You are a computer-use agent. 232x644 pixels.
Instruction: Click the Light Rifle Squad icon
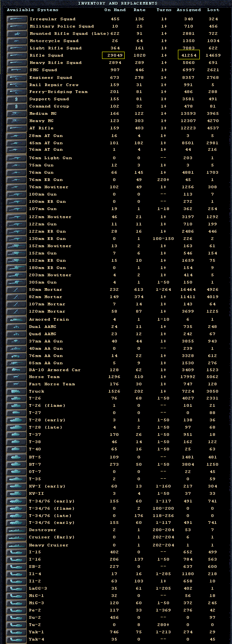coord(17,48)
